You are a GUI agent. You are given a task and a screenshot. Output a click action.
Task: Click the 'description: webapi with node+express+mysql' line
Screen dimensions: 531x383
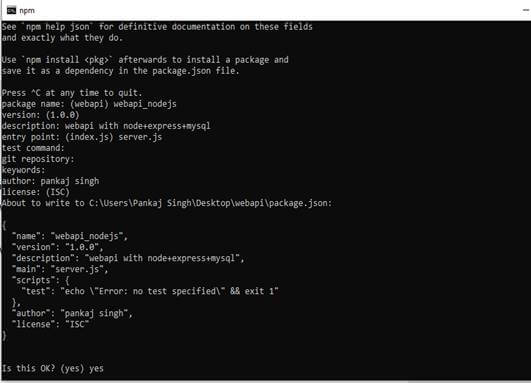(106, 126)
